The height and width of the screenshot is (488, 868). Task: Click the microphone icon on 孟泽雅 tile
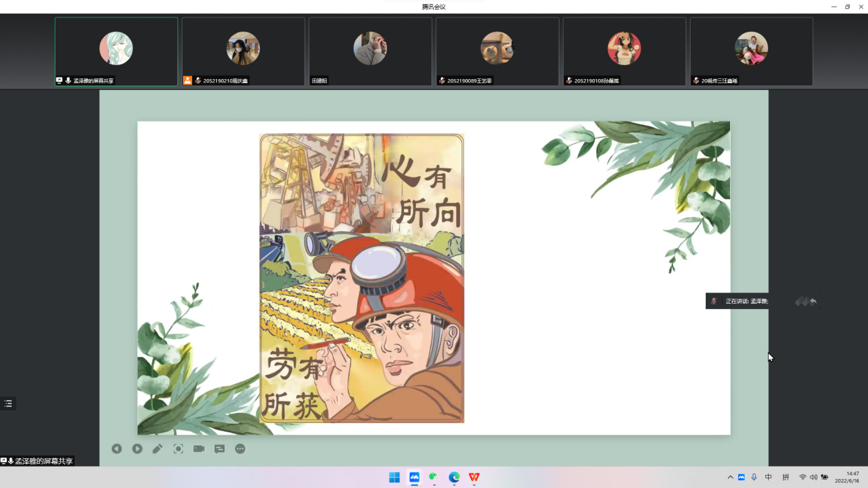pos(68,80)
